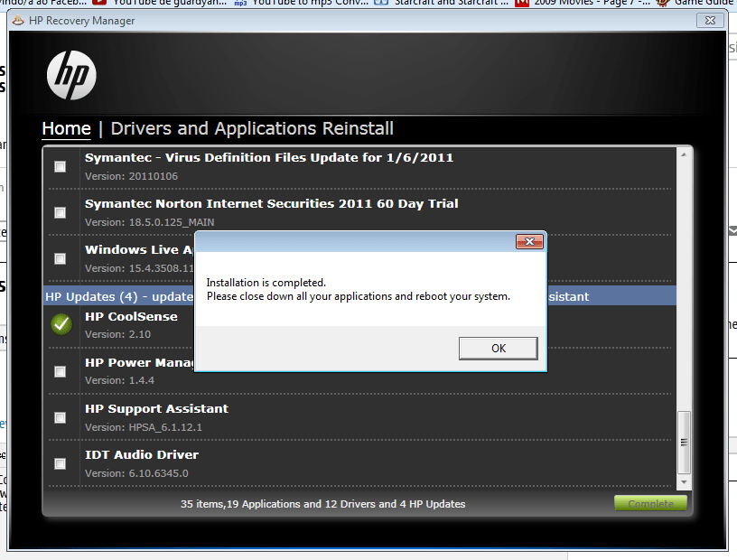The width and height of the screenshot is (737, 560).
Task: Click scrollbar down arrow in list
Action: pos(684,482)
